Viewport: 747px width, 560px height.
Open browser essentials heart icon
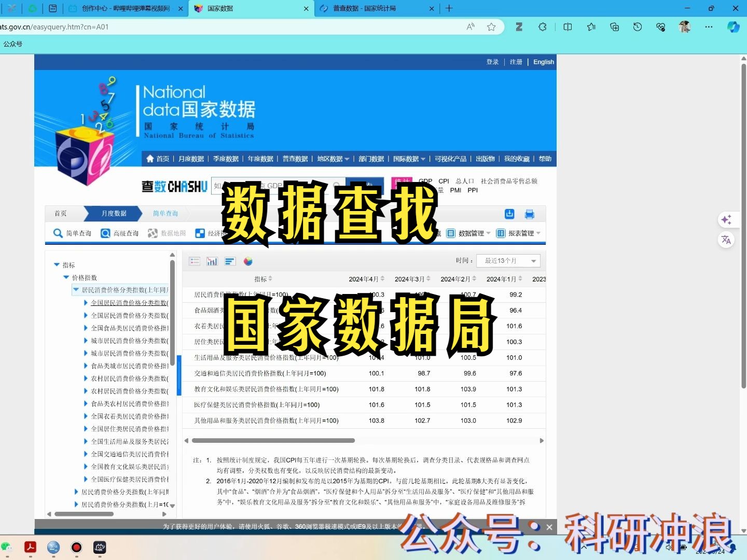click(x=661, y=26)
